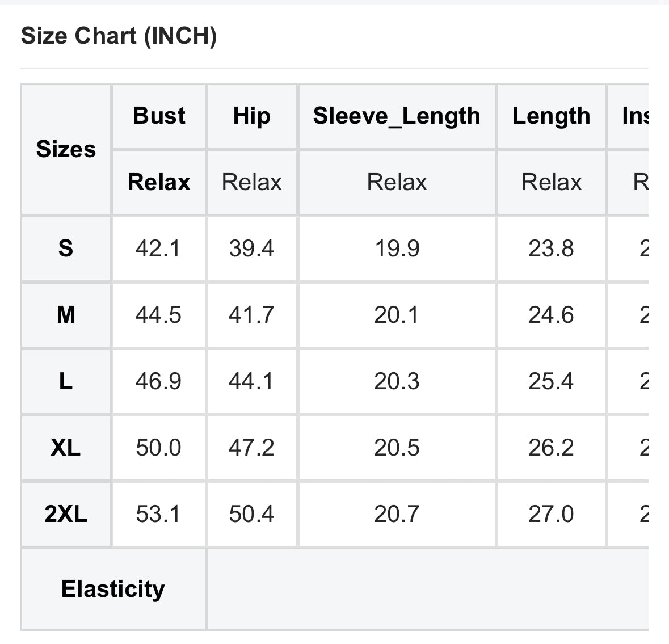
Task: Click the Size Chart (INCH) heading
Action: point(119,36)
